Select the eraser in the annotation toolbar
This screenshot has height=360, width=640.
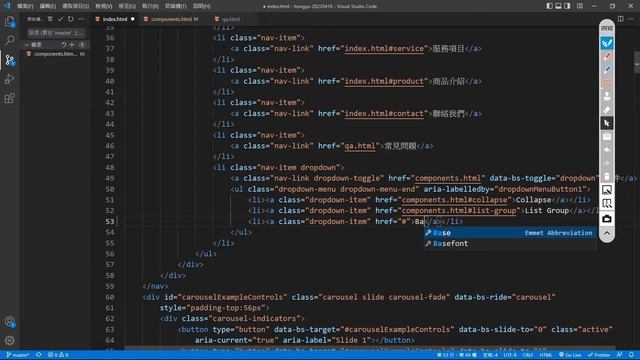pyautogui.click(x=607, y=110)
